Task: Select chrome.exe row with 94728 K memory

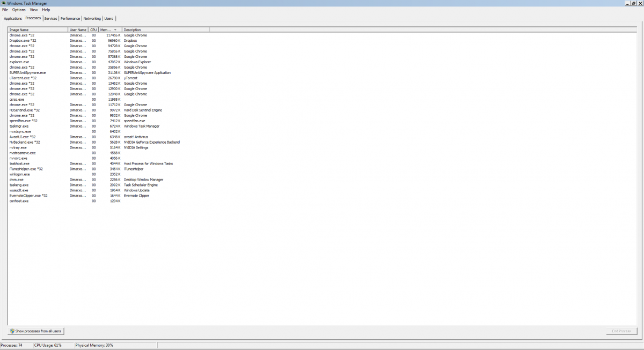Action: point(108,46)
